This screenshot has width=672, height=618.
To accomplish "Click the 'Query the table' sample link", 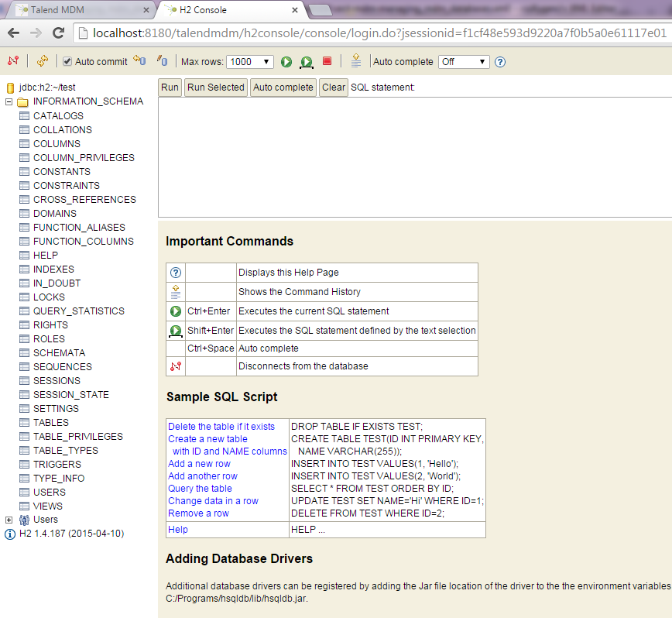I will 200,489.
